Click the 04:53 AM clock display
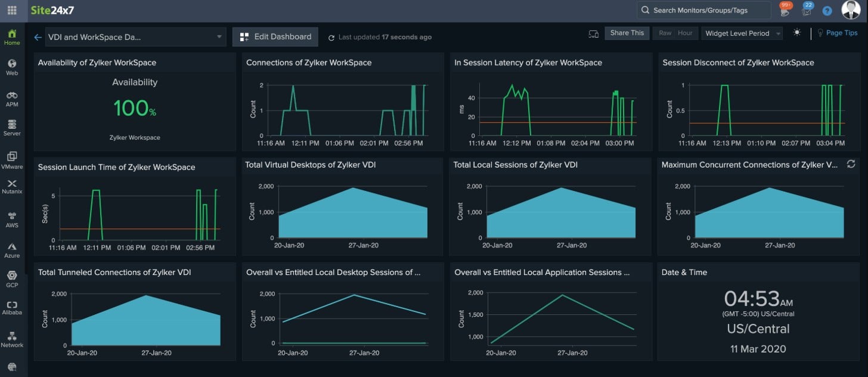 click(x=758, y=298)
